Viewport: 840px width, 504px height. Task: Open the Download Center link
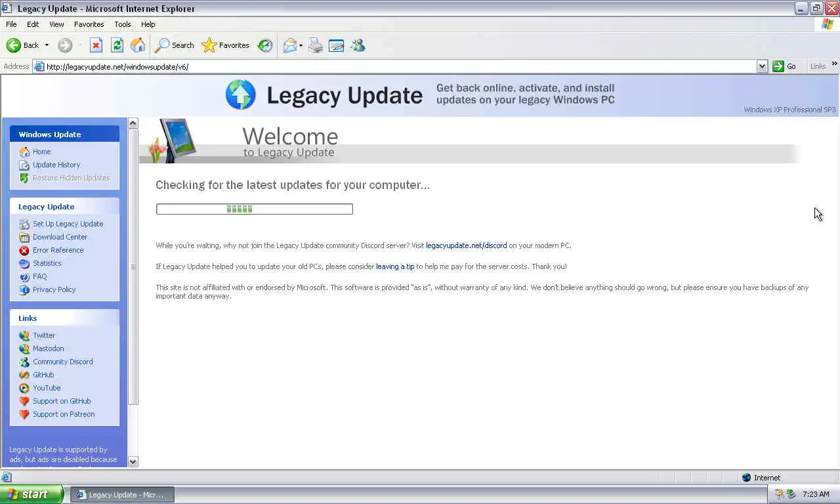[60, 237]
